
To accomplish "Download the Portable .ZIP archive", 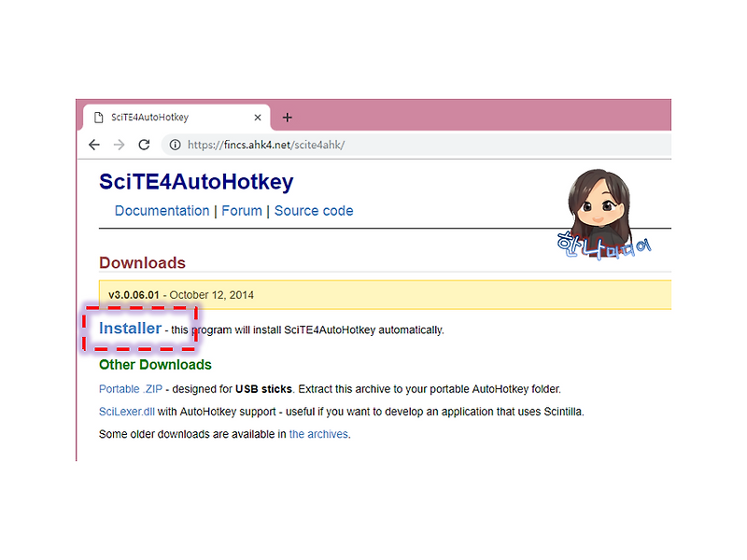I will pos(130,388).
